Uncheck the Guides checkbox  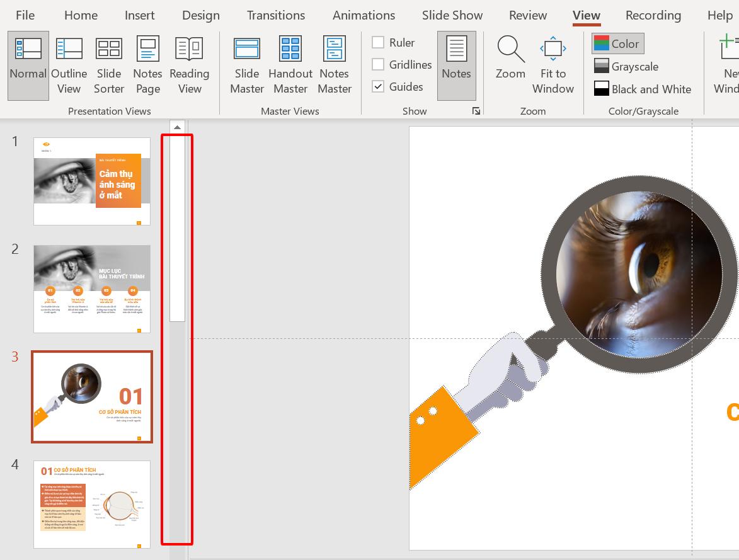pyautogui.click(x=378, y=86)
